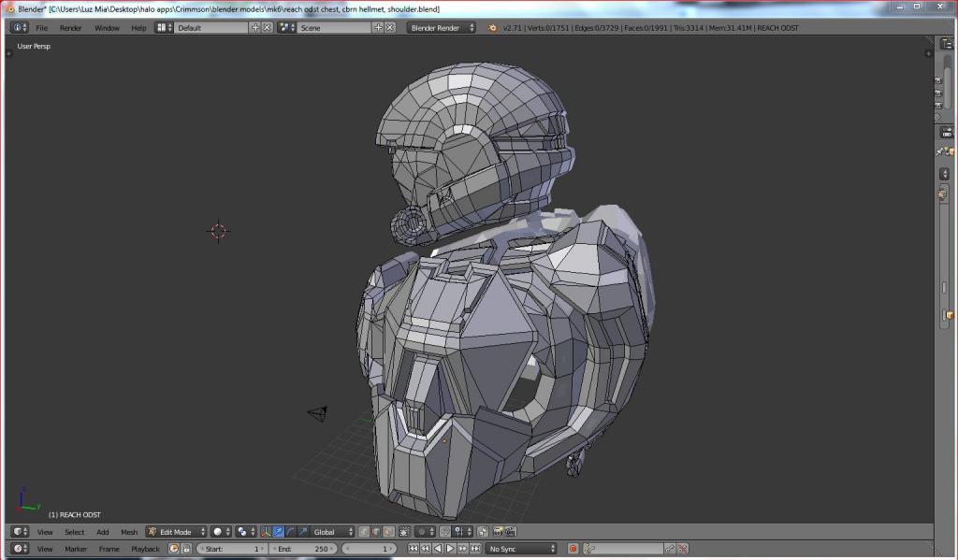Open the Window menu
The width and height of the screenshot is (958, 560).
point(107,28)
